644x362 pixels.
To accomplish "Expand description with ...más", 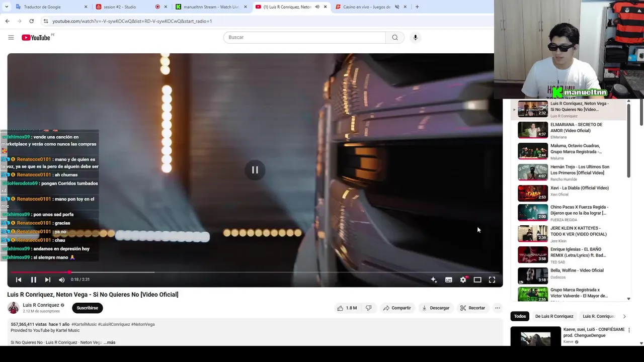I will [109, 342].
